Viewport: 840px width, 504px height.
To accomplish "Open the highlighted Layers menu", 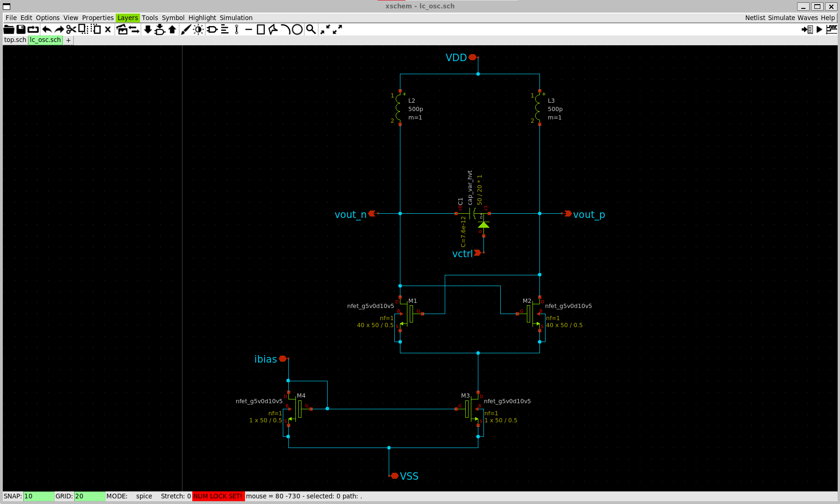I will click(x=127, y=18).
